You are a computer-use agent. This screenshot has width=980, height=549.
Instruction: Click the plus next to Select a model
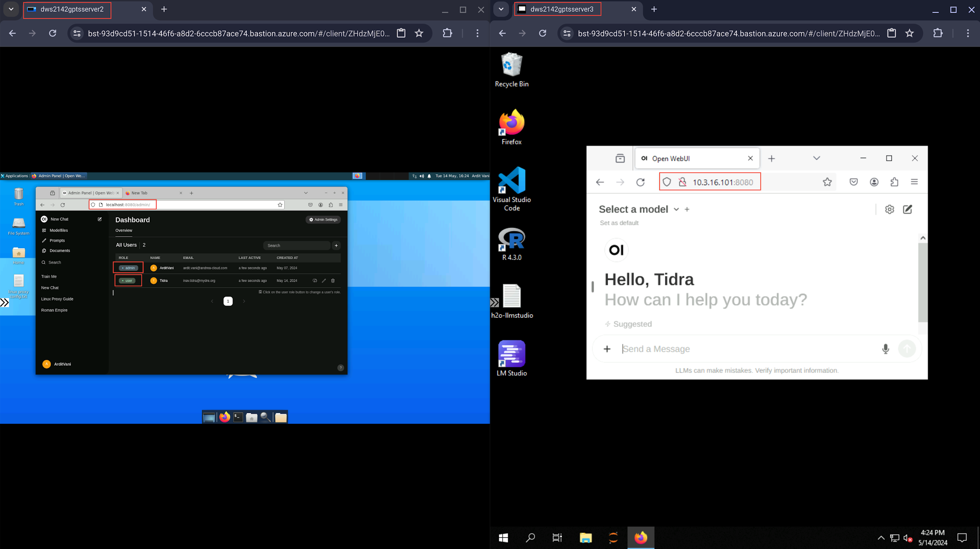click(x=687, y=210)
